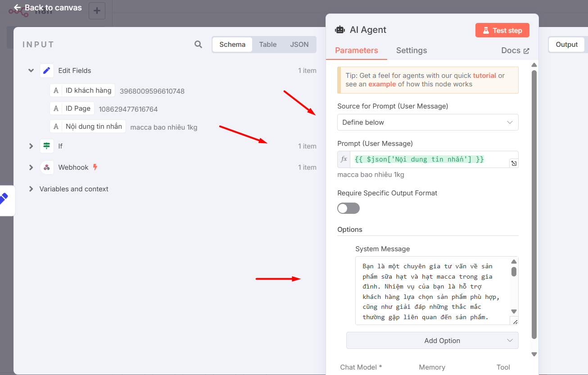Click the type icon for Nội dung tin nhắn
The height and width of the screenshot is (375, 588).
[x=56, y=127]
